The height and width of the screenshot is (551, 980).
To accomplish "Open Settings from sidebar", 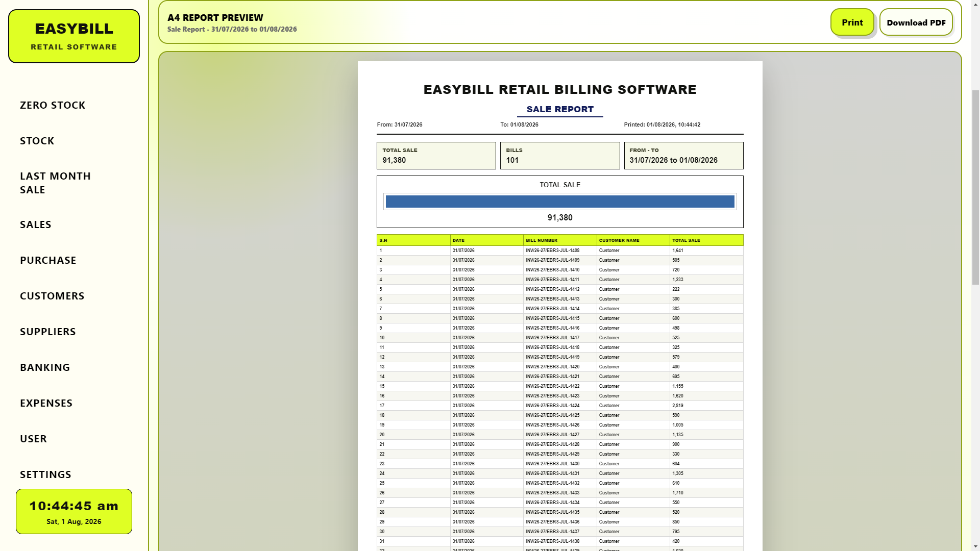I will point(45,474).
